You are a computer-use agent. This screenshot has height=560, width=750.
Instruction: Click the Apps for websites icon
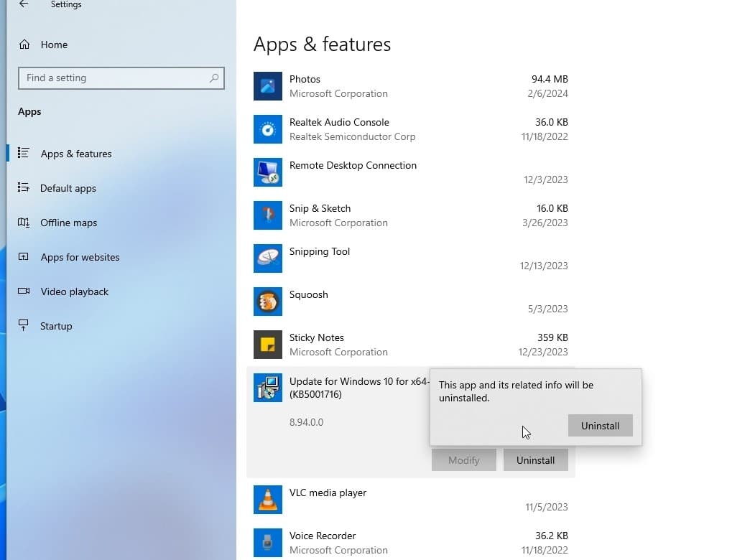(x=24, y=257)
